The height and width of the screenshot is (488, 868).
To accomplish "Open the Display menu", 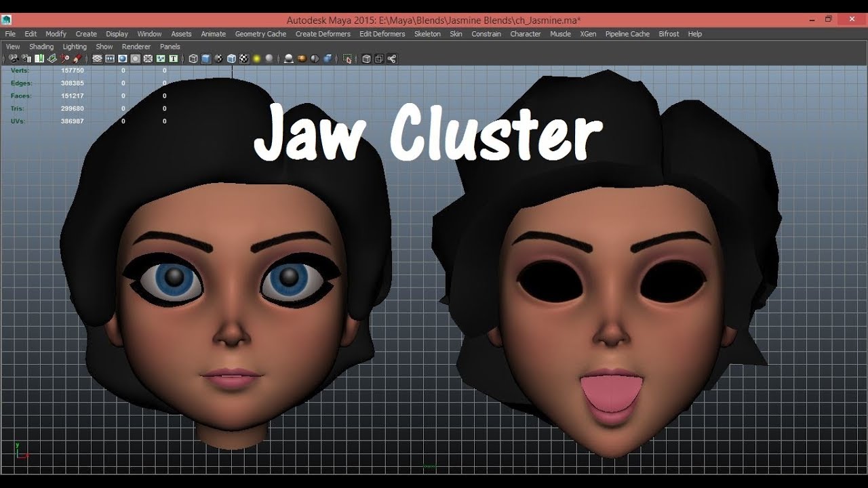I will [x=117, y=34].
